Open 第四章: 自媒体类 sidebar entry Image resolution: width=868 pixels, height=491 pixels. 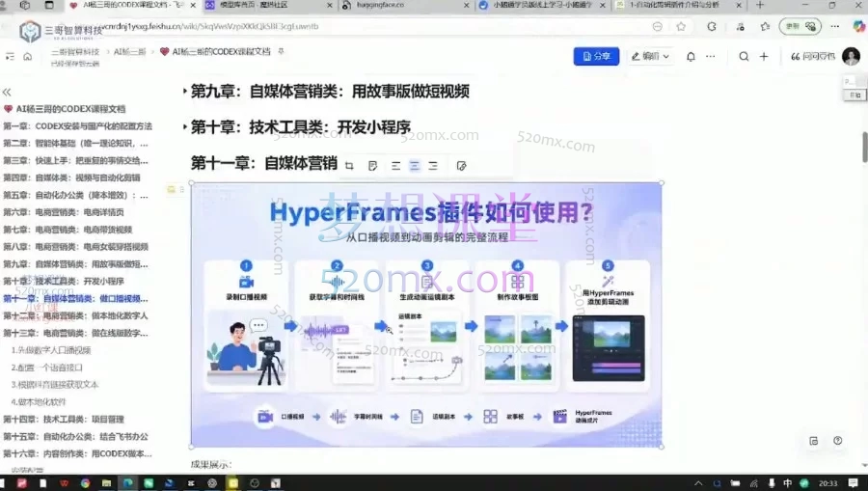coord(72,177)
